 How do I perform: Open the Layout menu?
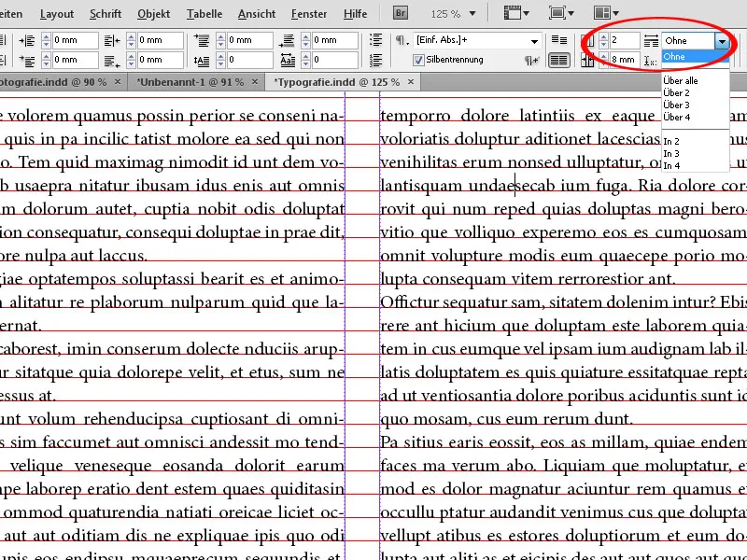(x=57, y=14)
